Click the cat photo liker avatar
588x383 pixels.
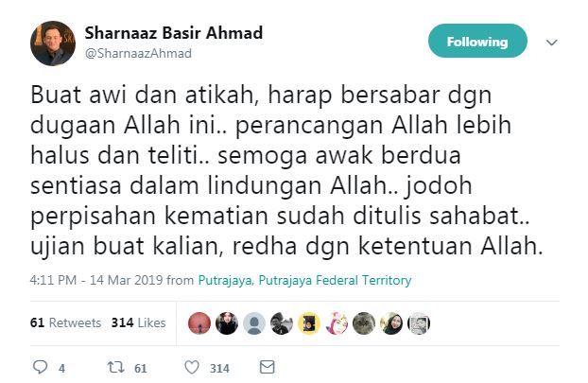(x=364, y=323)
